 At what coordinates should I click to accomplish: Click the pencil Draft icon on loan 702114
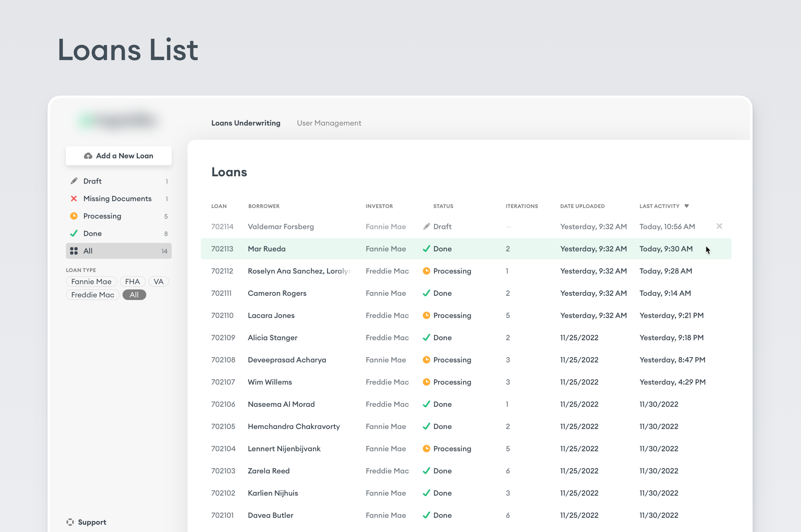point(426,226)
